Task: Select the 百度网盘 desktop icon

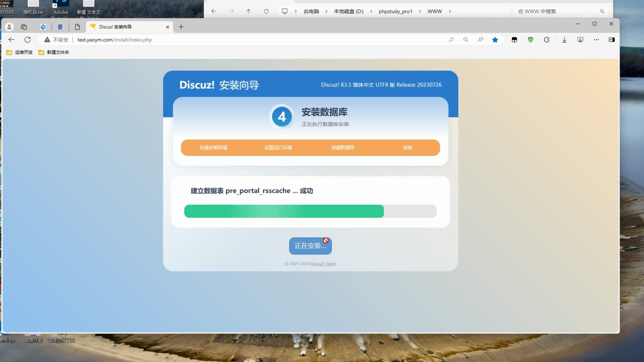Action: point(33,339)
